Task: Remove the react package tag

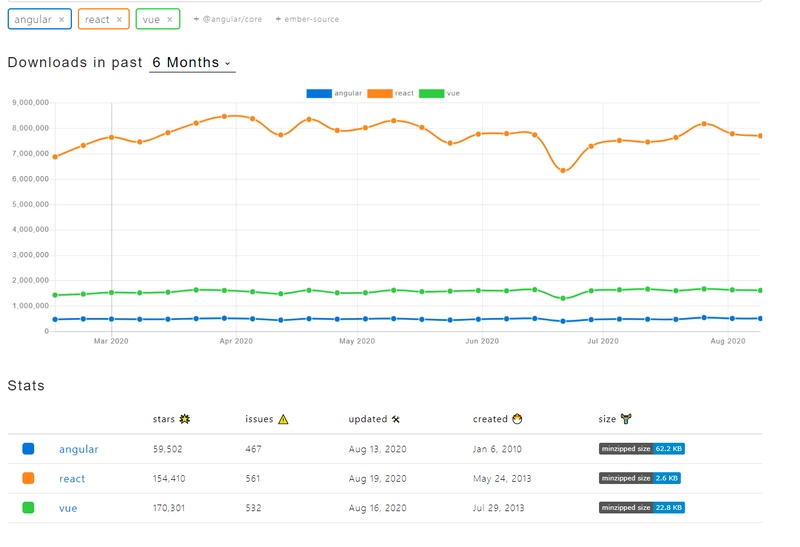Action: pos(119,19)
